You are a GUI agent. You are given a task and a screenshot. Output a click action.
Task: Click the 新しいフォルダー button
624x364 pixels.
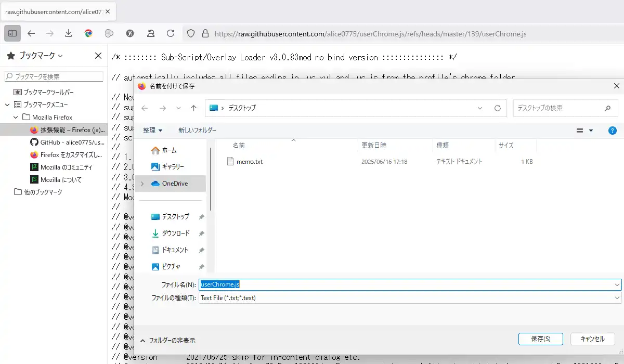pyautogui.click(x=197, y=131)
